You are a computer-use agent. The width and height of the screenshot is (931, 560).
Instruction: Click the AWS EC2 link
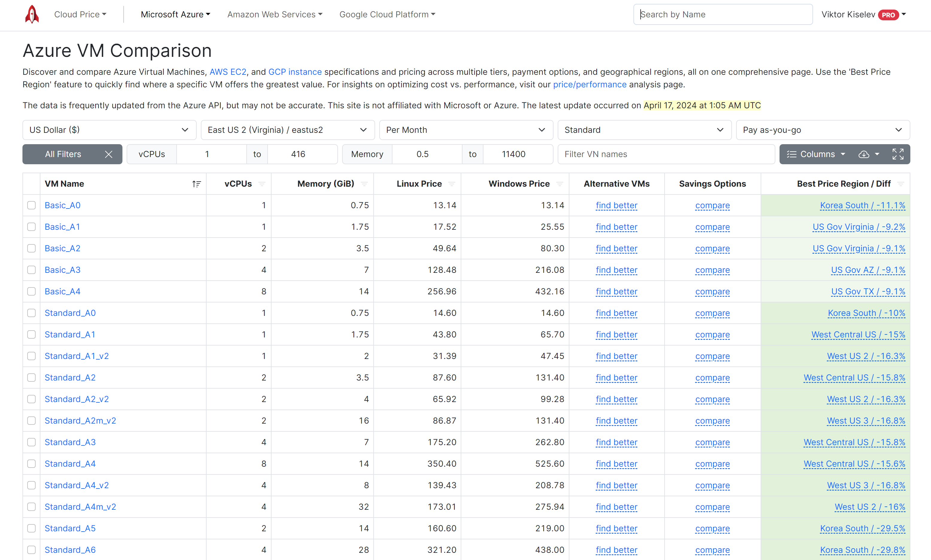pyautogui.click(x=228, y=72)
